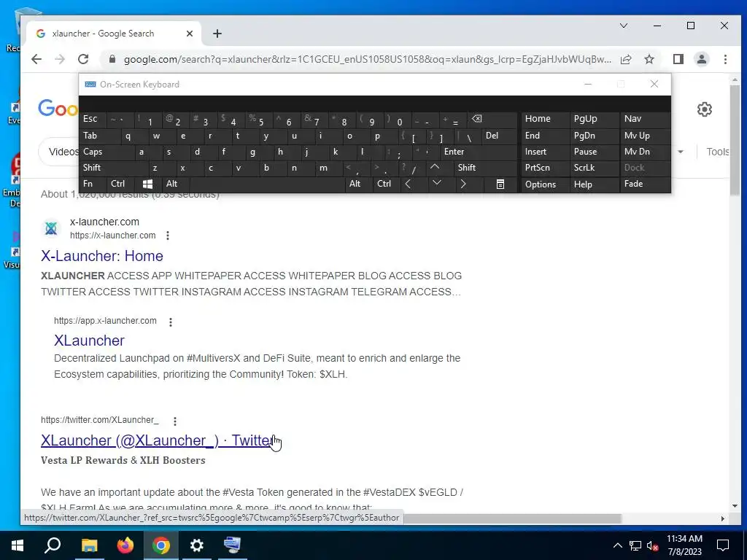Click the horizontal scrollbar thumb
Image resolution: width=747 pixels, height=560 pixels.
point(512,518)
